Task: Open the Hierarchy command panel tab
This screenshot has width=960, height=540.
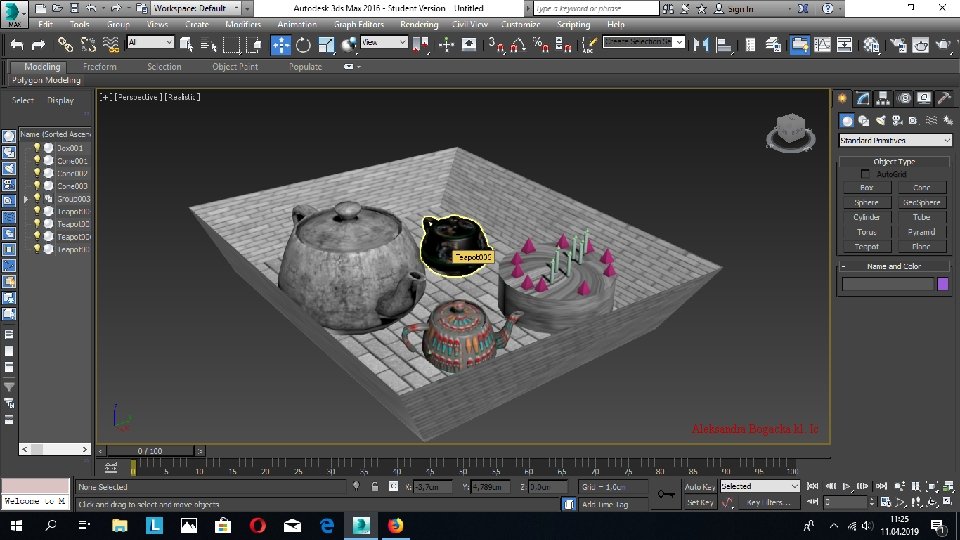Action: point(884,98)
